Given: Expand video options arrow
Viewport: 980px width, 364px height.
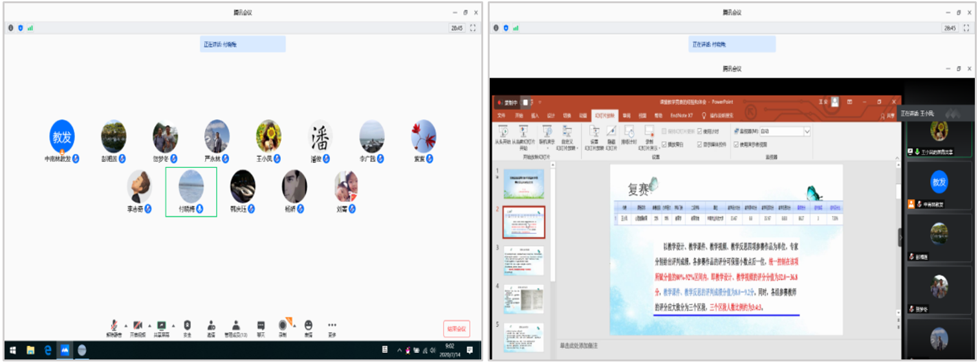Looking at the screenshot, I should [x=149, y=326].
